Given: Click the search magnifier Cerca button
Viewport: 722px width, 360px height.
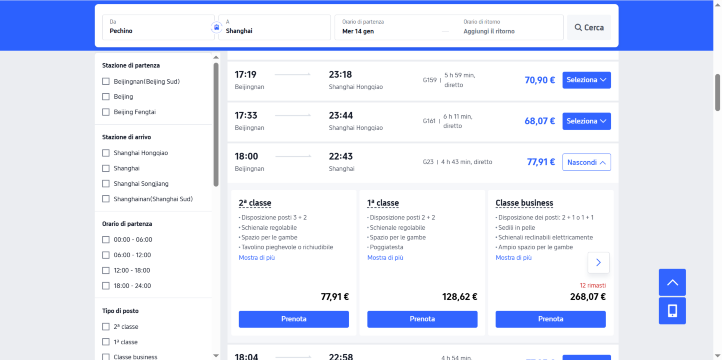Looking at the screenshot, I should coord(588,28).
